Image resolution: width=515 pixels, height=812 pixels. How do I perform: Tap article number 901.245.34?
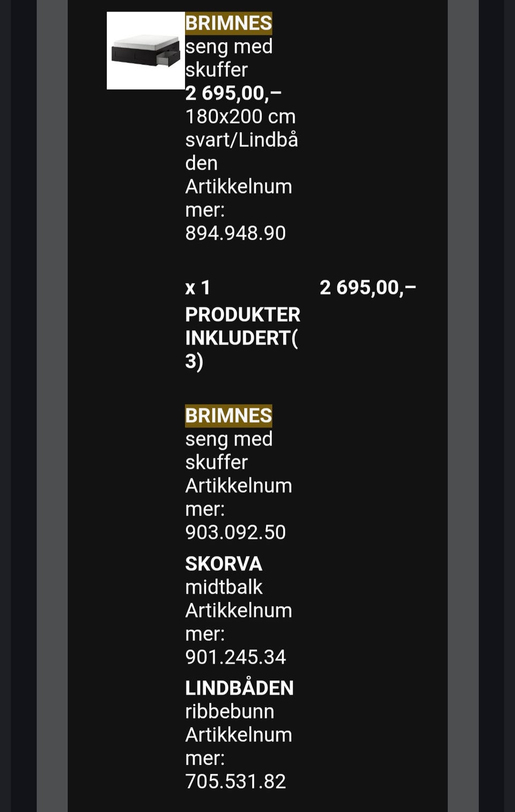[x=236, y=657]
